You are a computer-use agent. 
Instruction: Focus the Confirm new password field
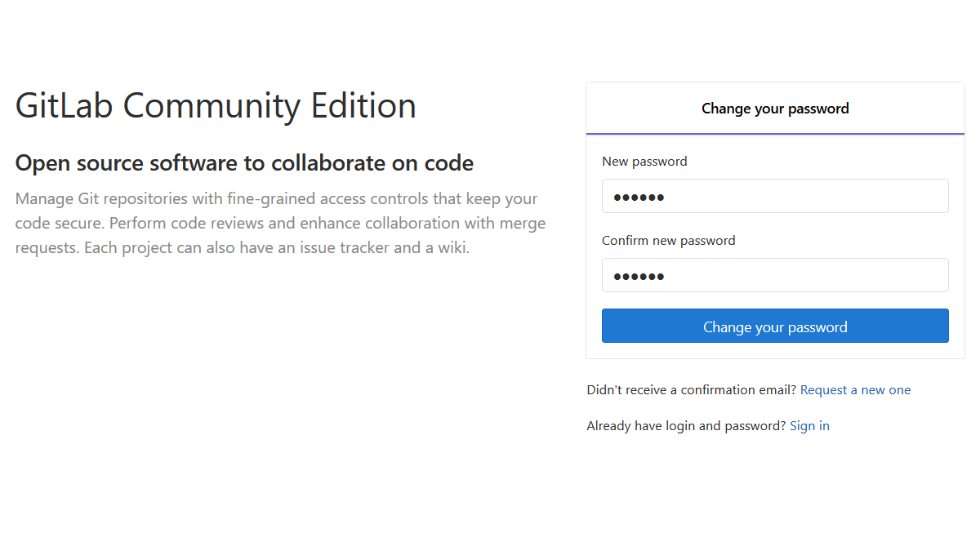click(775, 275)
